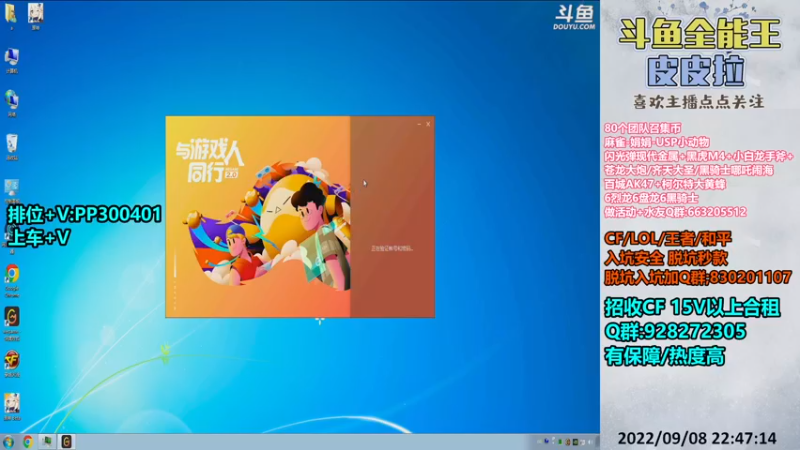Screen dimensions: 800x450
Task: Minimize the game launcher splash window
Action: pos(419,124)
